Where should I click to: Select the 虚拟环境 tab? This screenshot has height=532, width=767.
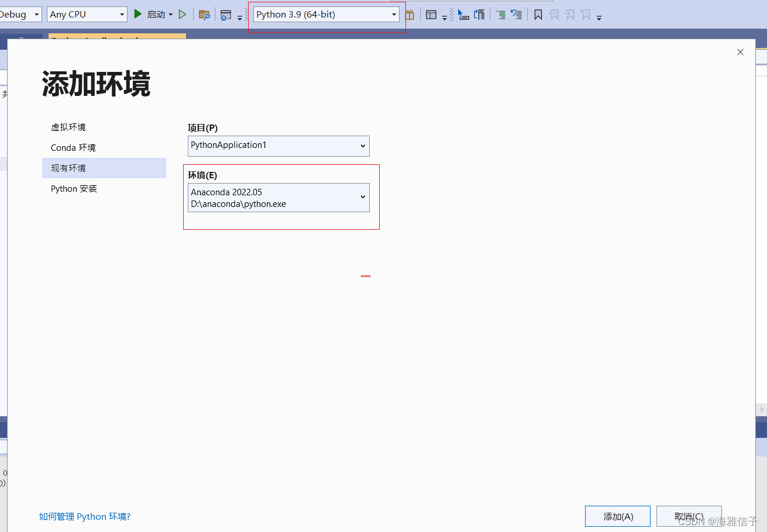(x=104, y=127)
